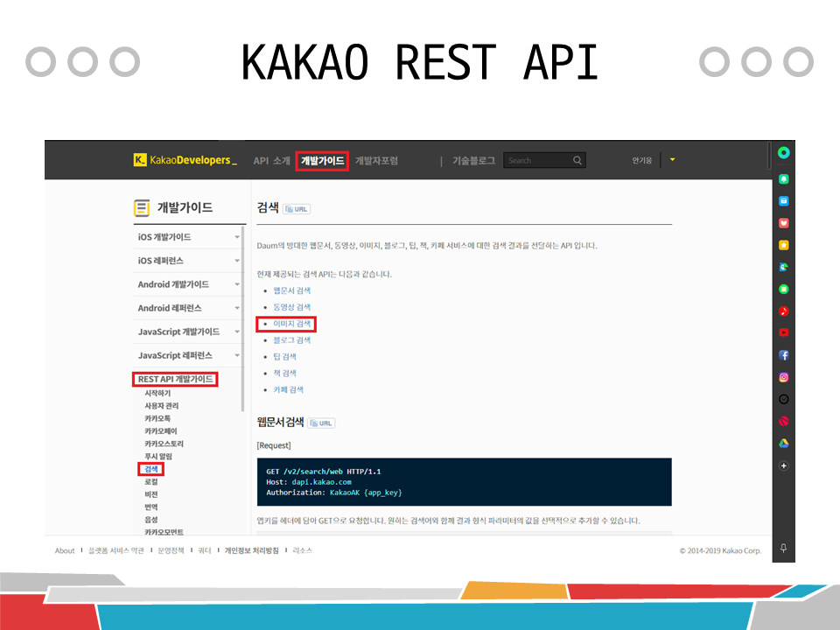Open the Instagram icon in side panel
Image resolution: width=840 pixels, height=630 pixels.
783,377
